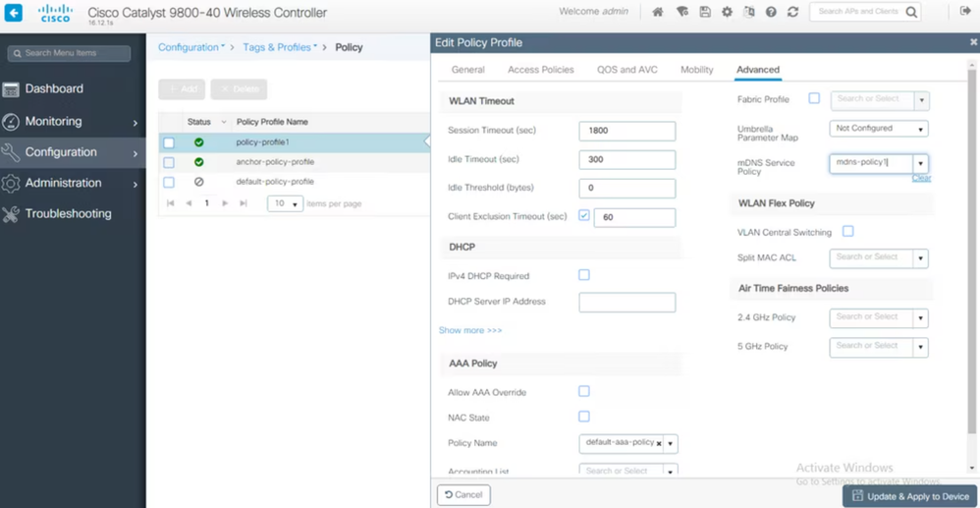980x508 pixels.
Task: Open the Tags & Profiles breadcrumb menu
Action: [x=280, y=47]
